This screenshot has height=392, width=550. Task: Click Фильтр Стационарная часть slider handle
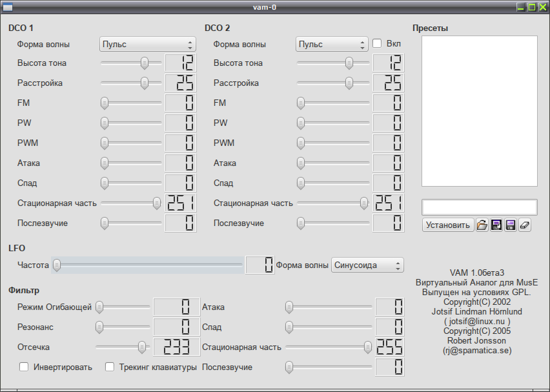[367, 347]
